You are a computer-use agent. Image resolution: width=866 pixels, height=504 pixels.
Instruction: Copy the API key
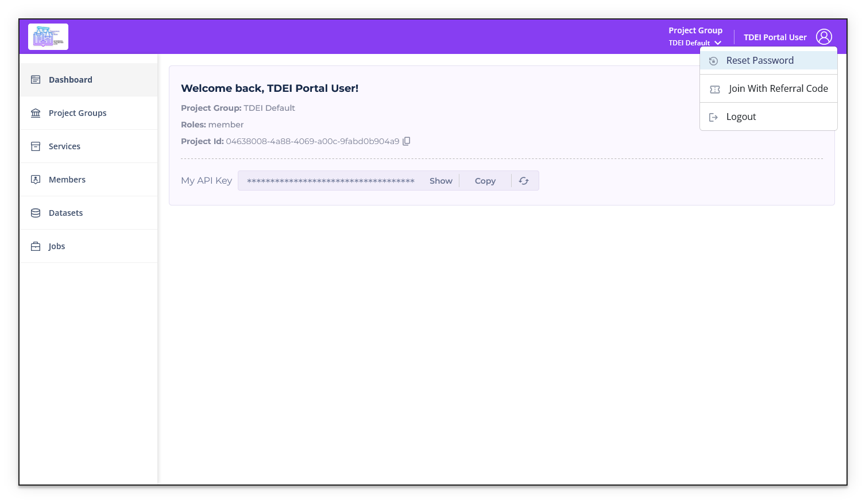point(485,180)
